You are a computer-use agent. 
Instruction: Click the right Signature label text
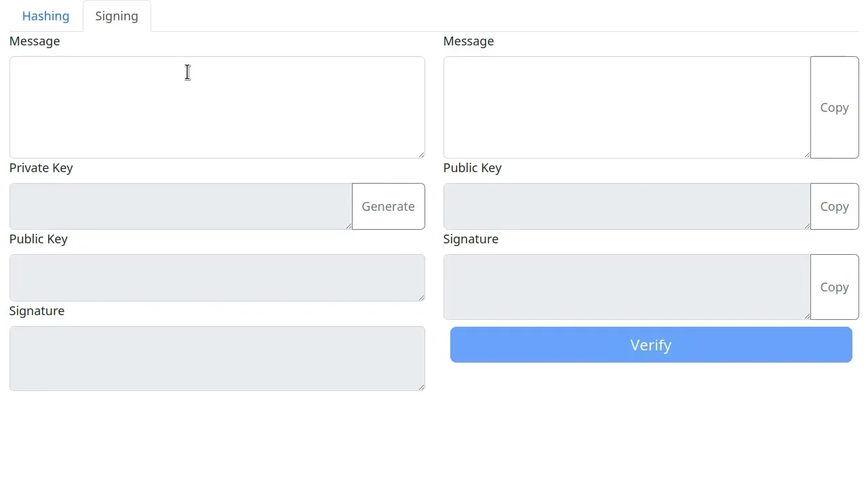click(471, 239)
